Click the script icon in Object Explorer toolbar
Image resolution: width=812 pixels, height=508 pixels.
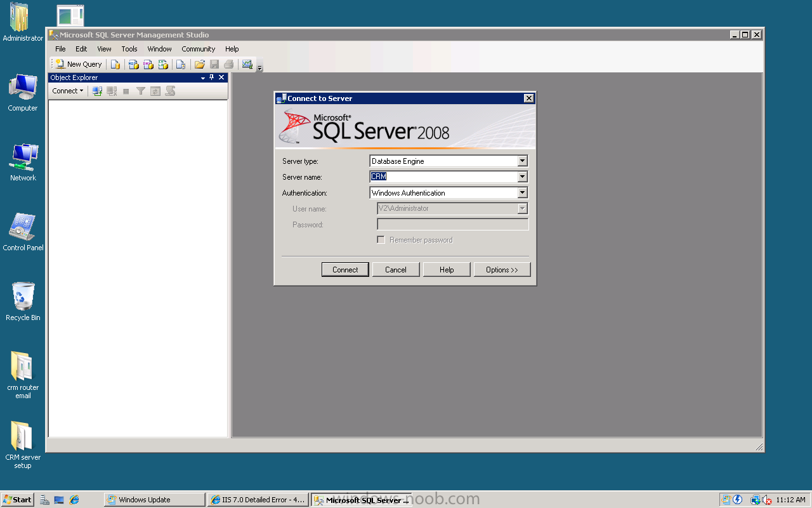170,91
